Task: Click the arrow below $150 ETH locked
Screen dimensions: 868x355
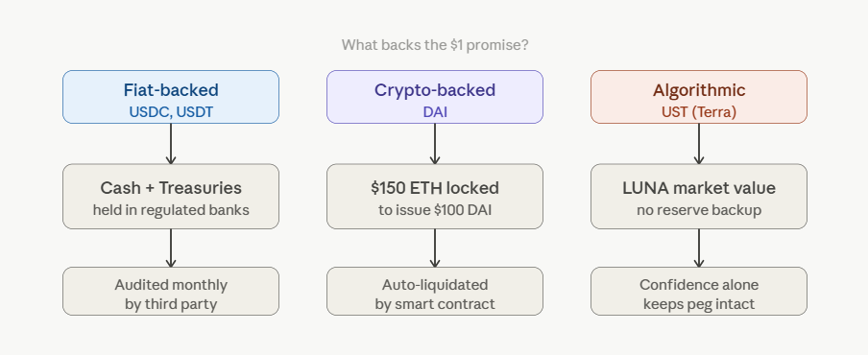Action: [435, 248]
